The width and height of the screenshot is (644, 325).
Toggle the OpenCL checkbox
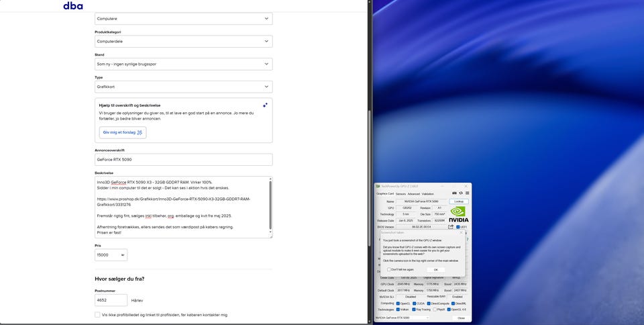(x=398, y=304)
